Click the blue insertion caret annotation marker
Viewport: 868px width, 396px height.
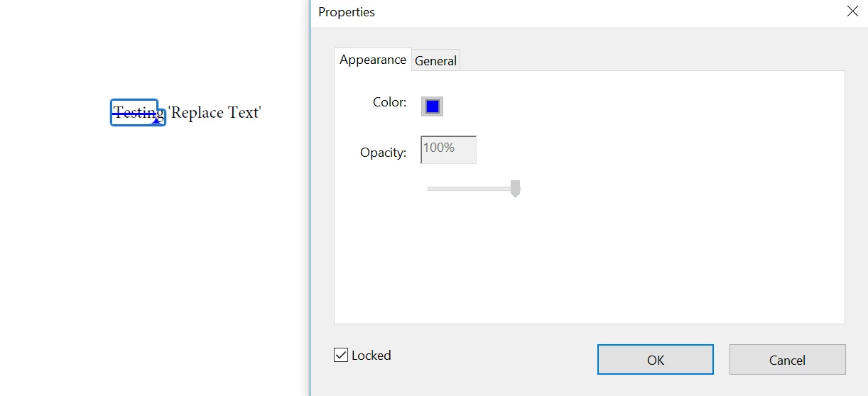tap(156, 121)
